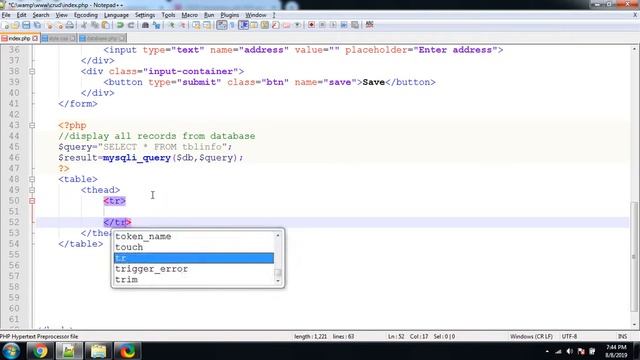Click the Copy toolbar icon

click(95, 25)
